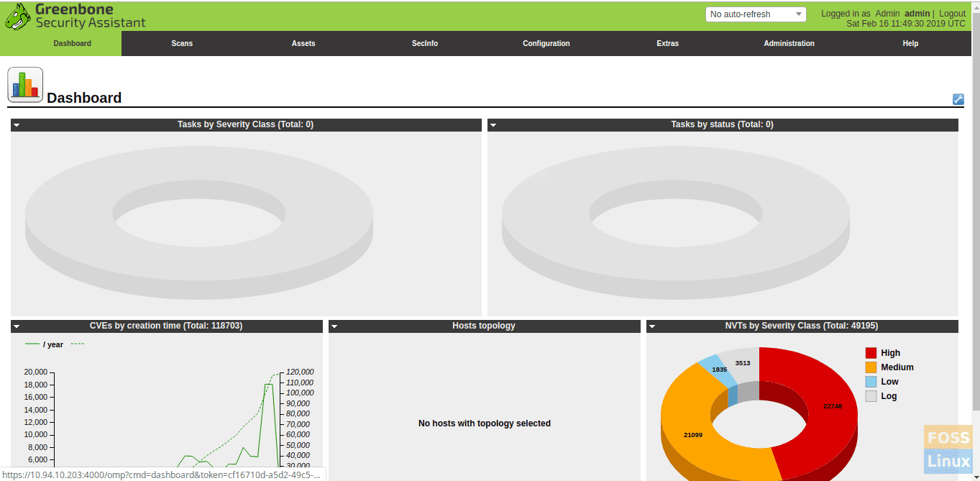Screen dimensions: 980x481
Task: Click the Log legend label
Action: pos(889,396)
